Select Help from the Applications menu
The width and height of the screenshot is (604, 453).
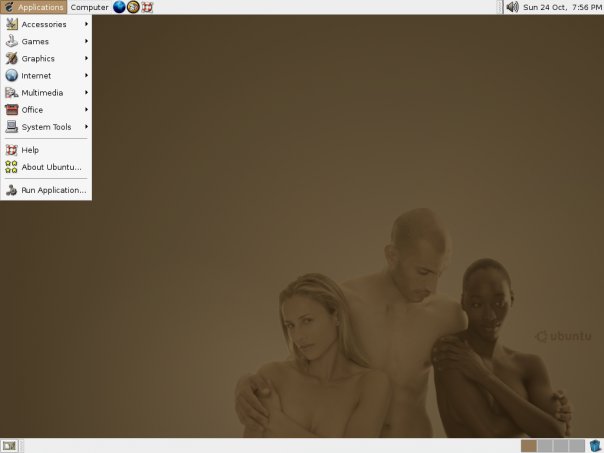(30, 150)
